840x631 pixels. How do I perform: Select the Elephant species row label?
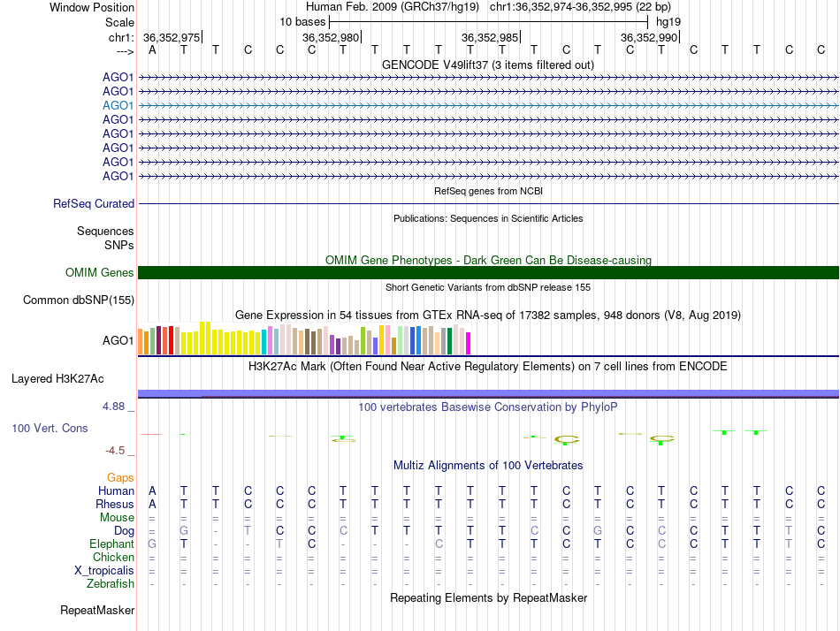tap(111, 544)
